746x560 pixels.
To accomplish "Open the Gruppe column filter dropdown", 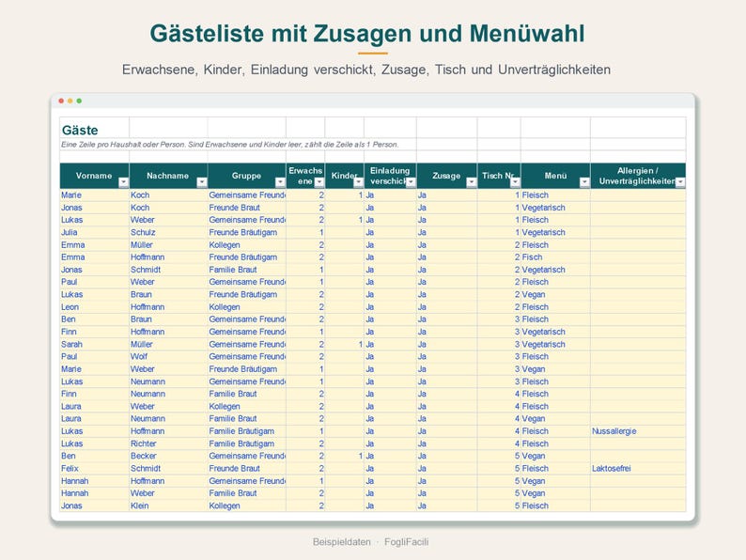I will click(280, 182).
